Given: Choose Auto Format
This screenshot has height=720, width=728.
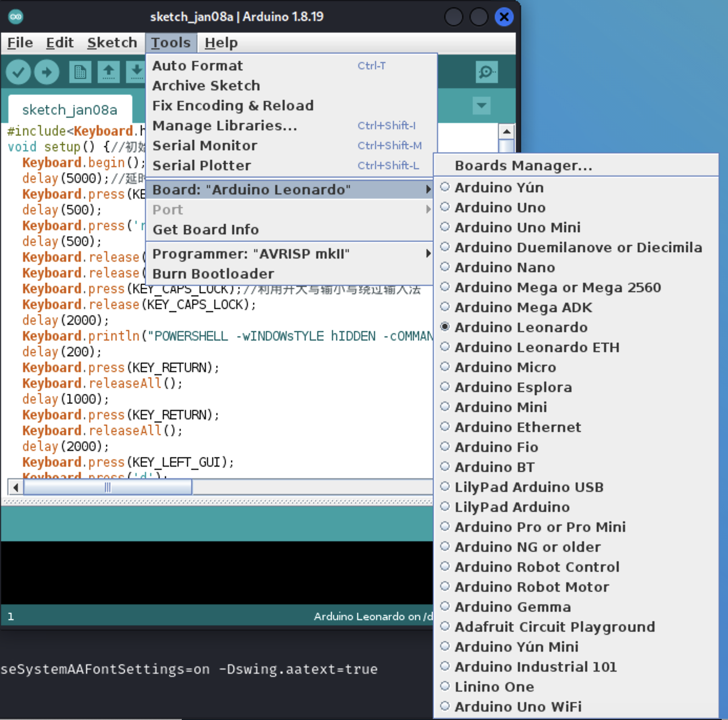Looking at the screenshot, I should [290, 66].
